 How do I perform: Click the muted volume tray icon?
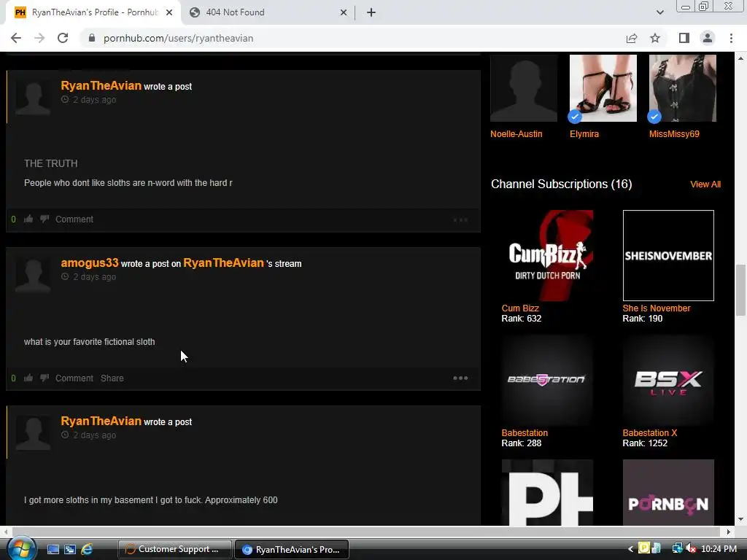691,549
